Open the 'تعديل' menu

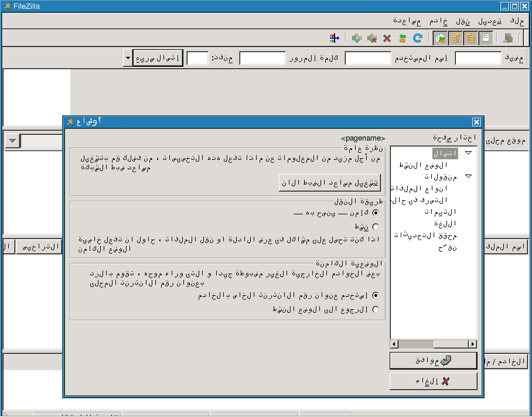[x=490, y=21]
